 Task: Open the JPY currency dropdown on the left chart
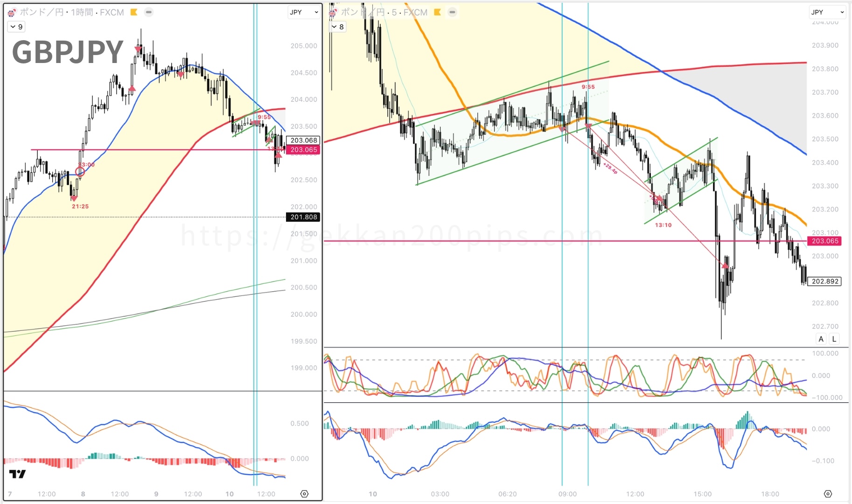304,12
